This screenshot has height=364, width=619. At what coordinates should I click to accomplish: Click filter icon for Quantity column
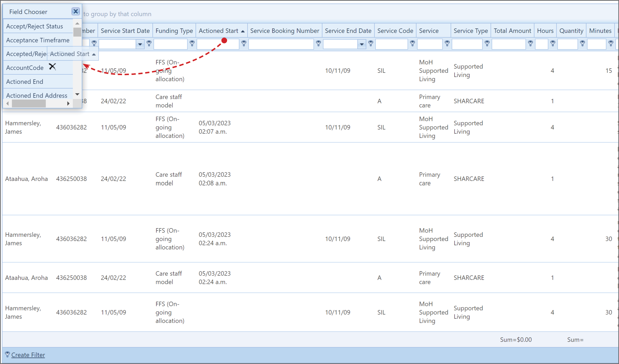point(582,44)
